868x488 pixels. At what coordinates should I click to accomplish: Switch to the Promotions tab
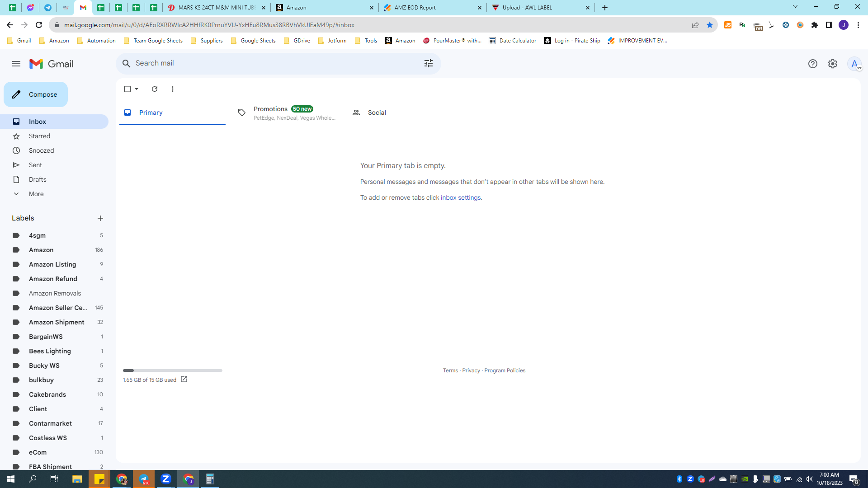(287, 113)
